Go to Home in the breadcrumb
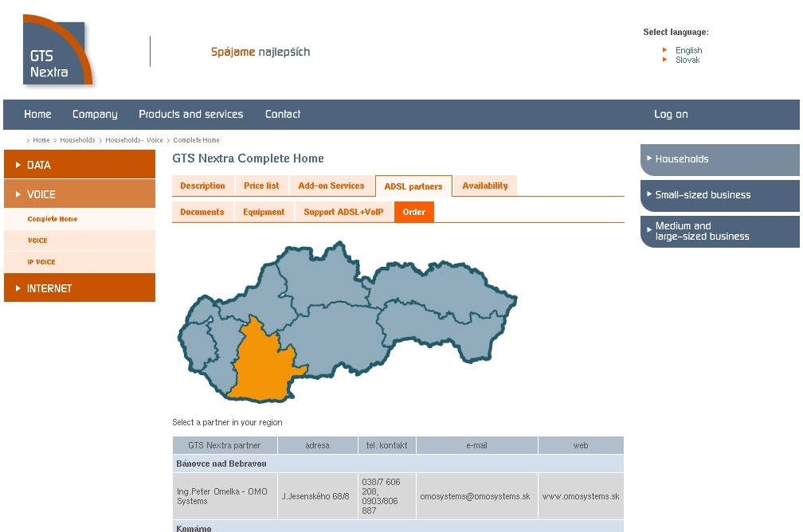The image size is (803, 532). pos(41,140)
